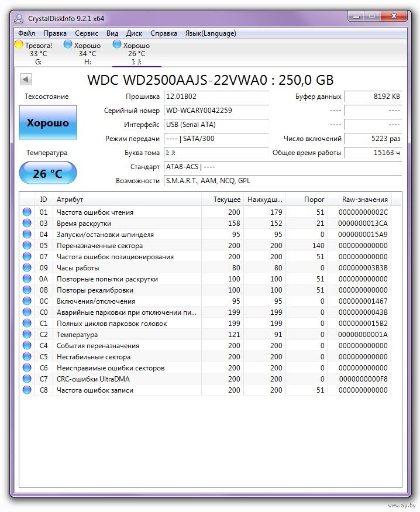Viewport: 420px width, 512px height.
Task: Click the transfer mode field SATA/300
Action: pos(216,139)
